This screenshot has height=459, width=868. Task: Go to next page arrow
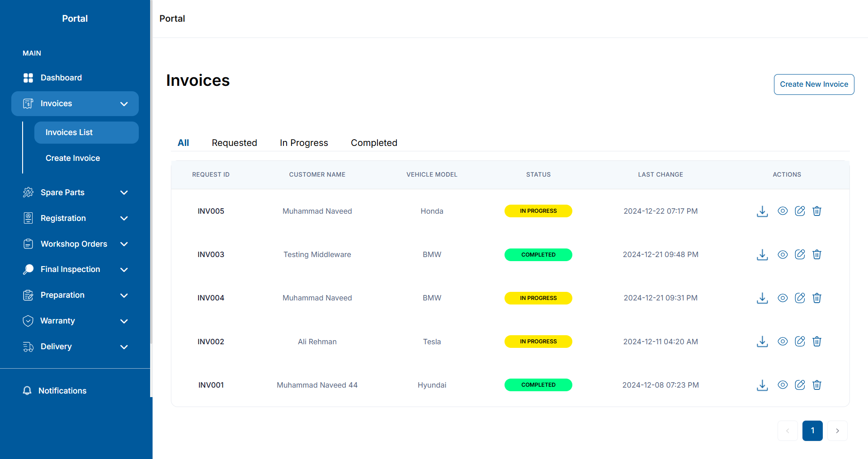(837, 431)
